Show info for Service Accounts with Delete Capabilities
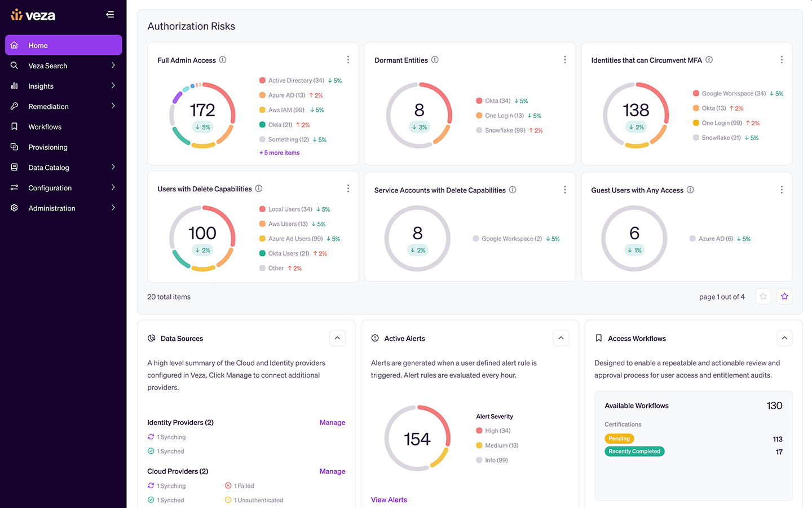This screenshot has height=508, width=812. (513, 190)
